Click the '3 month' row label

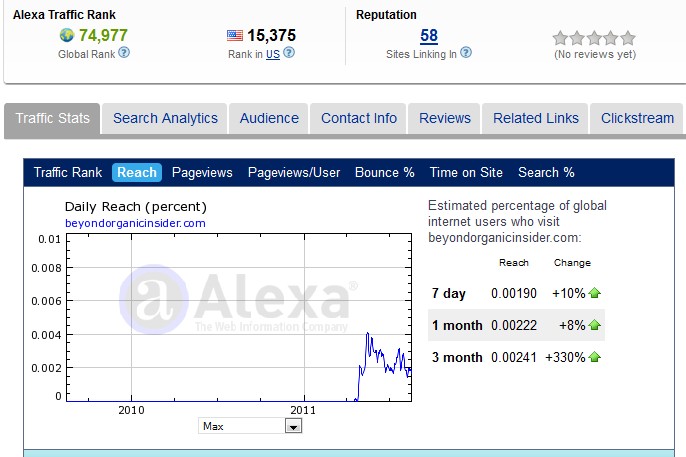point(457,357)
